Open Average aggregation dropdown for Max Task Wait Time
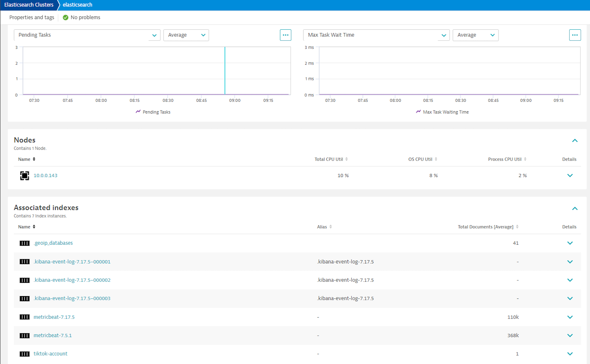This screenshot has width=590, height=364. pyautogui.click(x=476, y=35)
